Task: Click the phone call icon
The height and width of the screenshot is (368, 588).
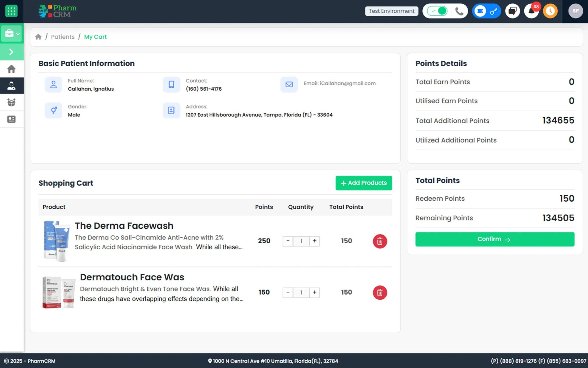Action: click(x=459, y=11)
